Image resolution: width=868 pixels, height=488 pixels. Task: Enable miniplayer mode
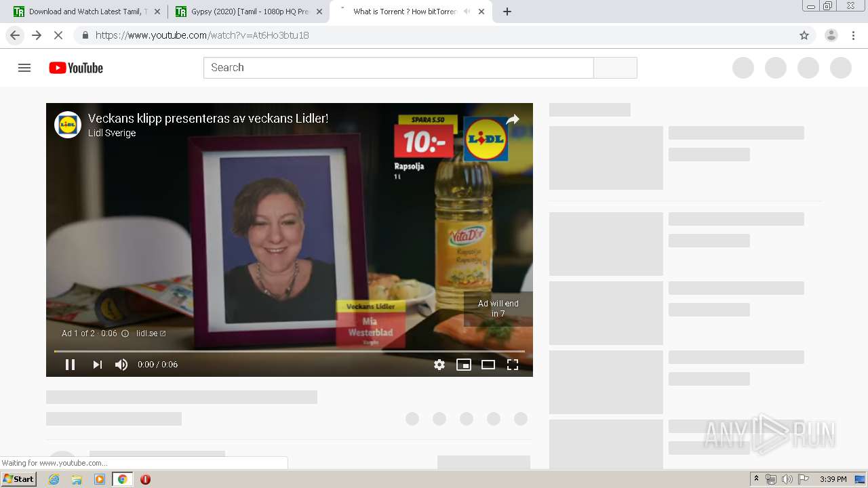click(464, 365)
